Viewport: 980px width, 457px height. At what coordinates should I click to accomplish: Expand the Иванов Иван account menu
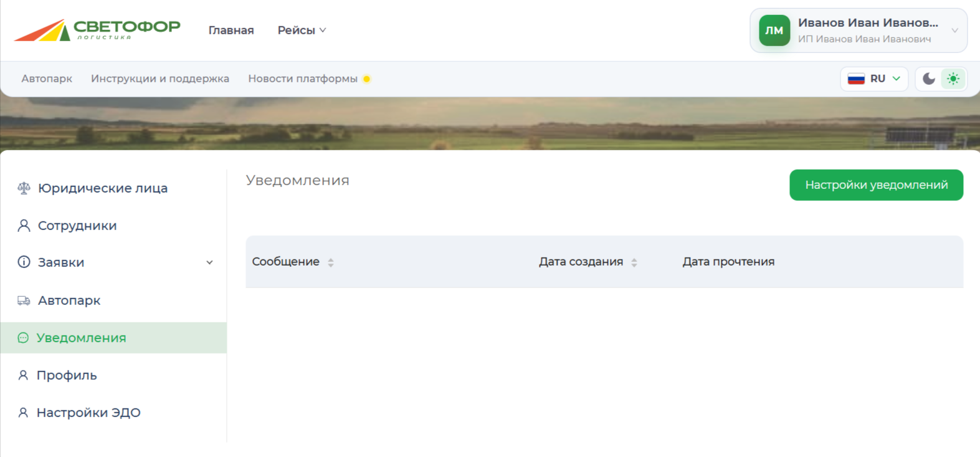click(859, 31)
